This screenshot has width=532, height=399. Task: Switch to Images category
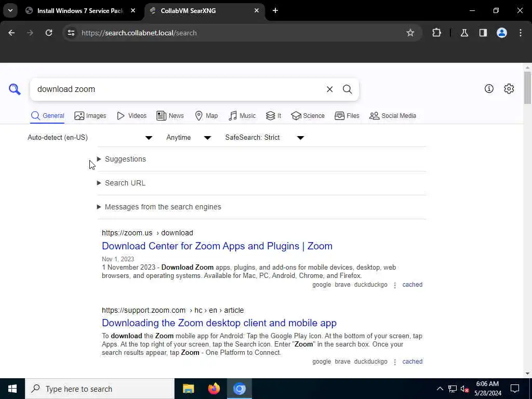[x=90, y=116]
